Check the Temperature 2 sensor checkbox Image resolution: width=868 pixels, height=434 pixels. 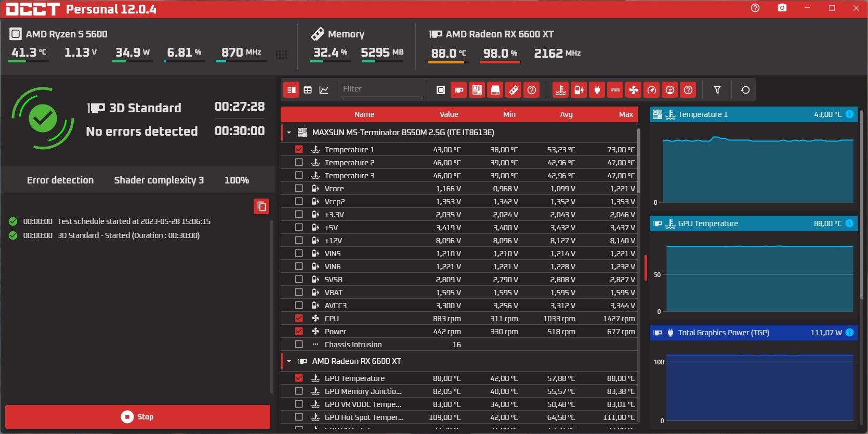point(299,162)
